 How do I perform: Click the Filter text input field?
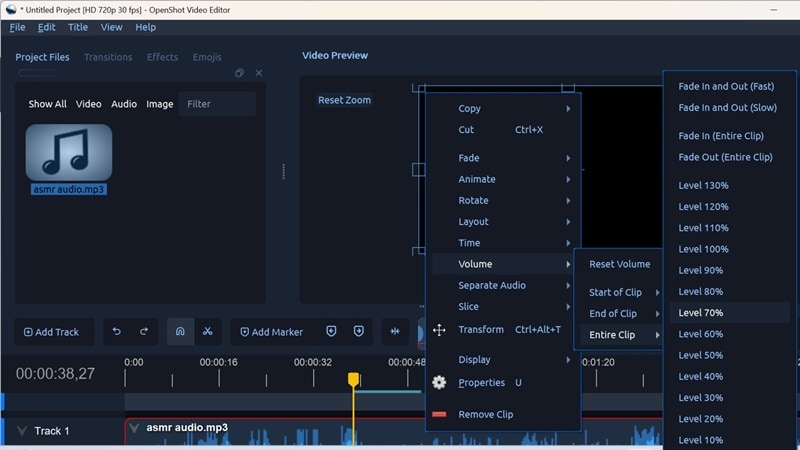(217, 104)
